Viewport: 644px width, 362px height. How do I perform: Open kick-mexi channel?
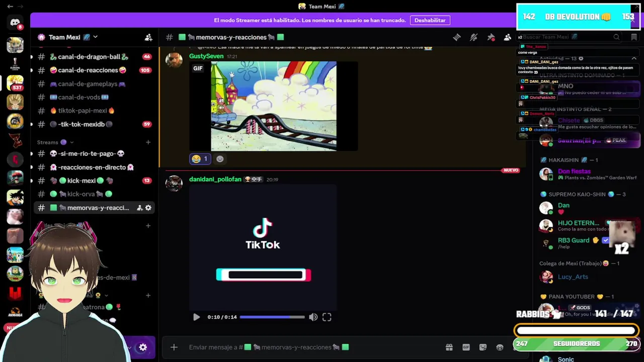tap(94, 180)
